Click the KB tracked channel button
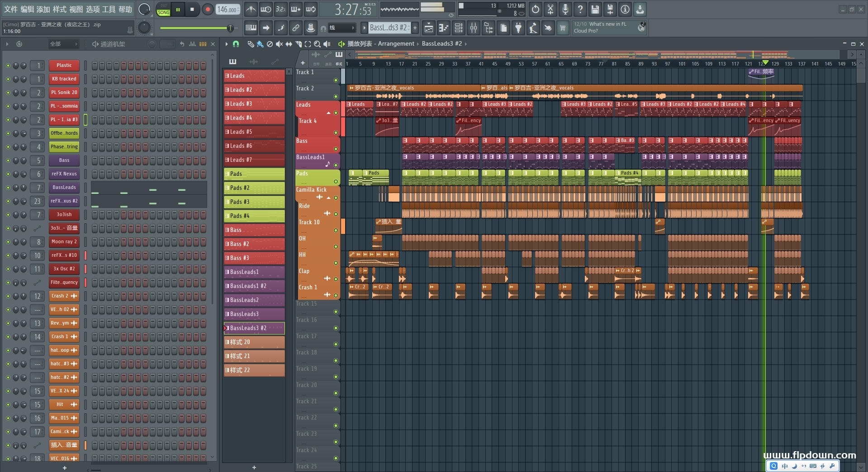The height and width of the screenshot is (472, 868). tap(64, 79)
